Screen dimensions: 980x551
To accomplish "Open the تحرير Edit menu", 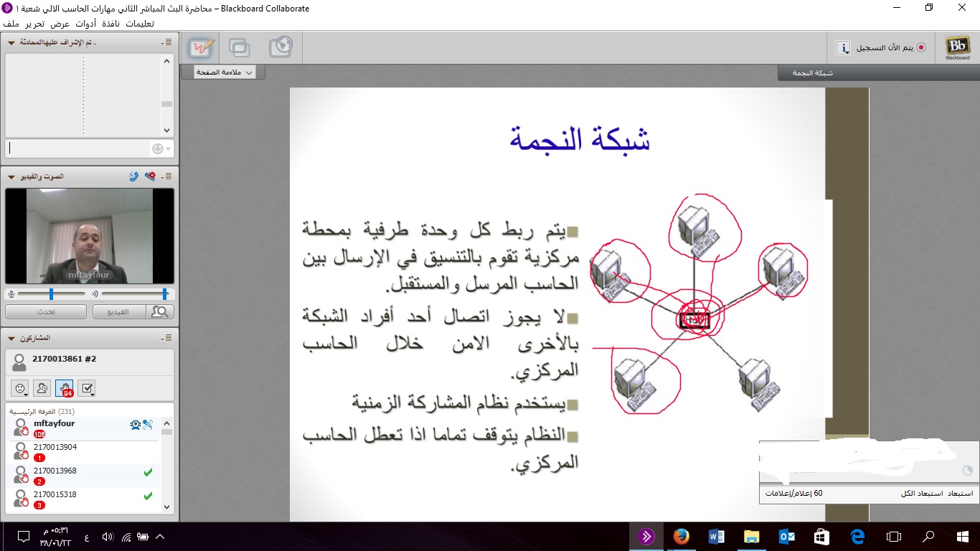I will [x=34, y=24].
